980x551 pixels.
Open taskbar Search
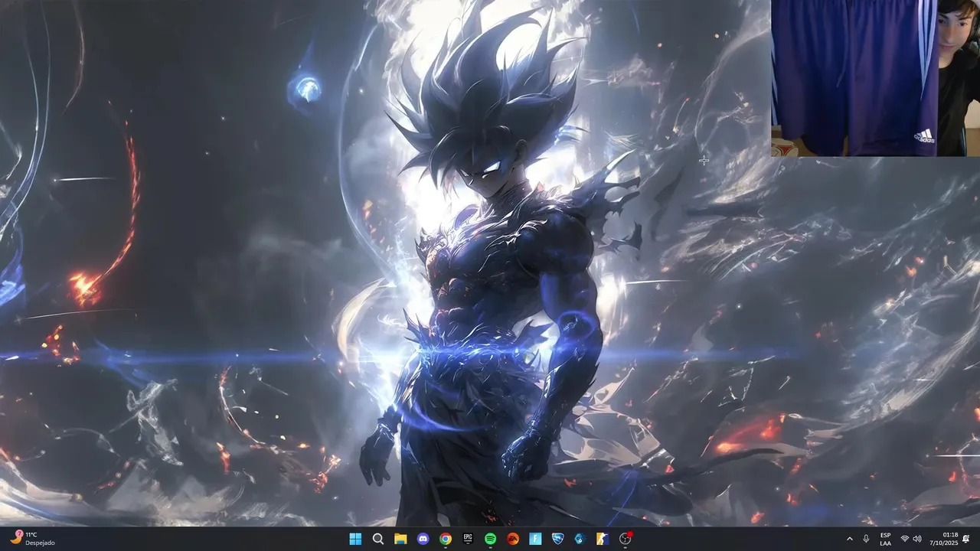tap(378, 539)
